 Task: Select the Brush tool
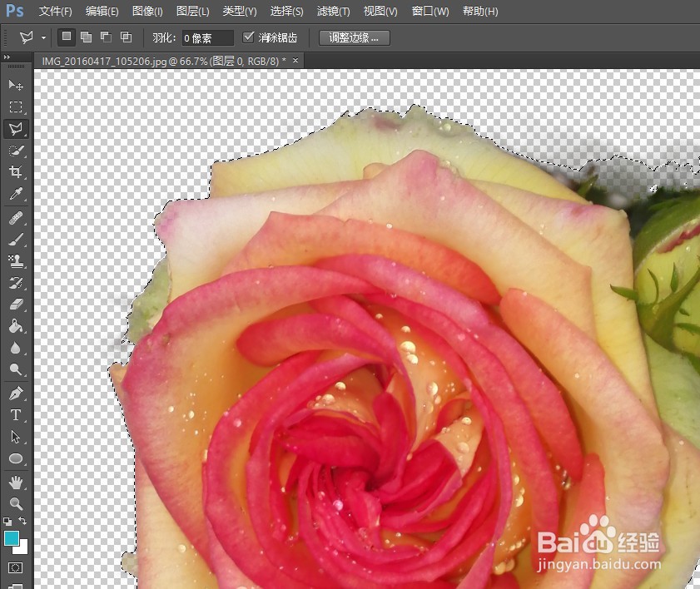click(x=16, y=240)
